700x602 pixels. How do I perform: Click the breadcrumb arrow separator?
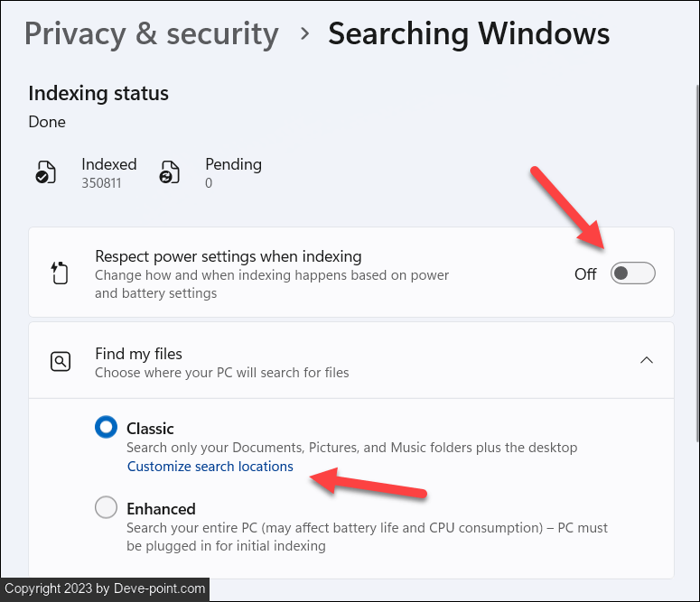[x=304, y=34]
